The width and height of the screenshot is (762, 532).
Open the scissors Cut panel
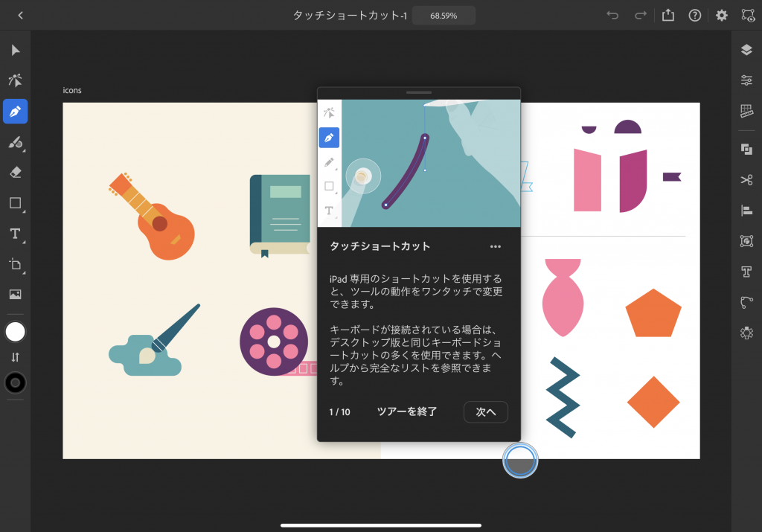click(746, 179)
